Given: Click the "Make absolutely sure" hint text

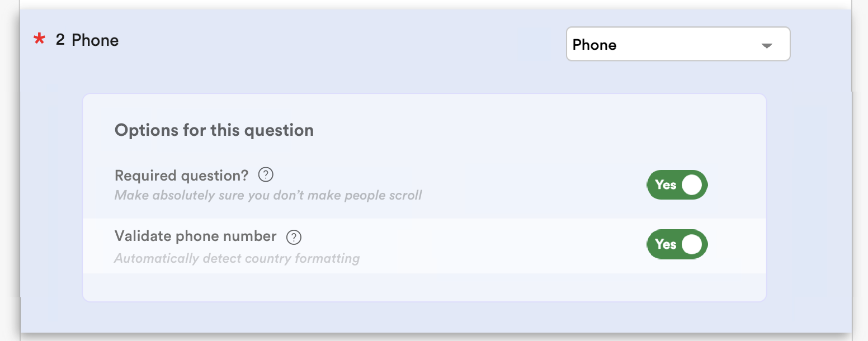Looking at the screenshot, I should point(268,196).
